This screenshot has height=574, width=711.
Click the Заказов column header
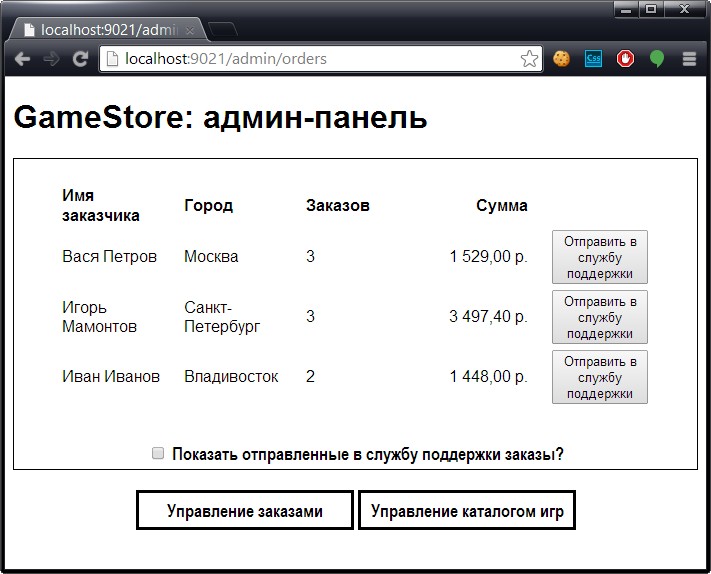tap(338, 205)
